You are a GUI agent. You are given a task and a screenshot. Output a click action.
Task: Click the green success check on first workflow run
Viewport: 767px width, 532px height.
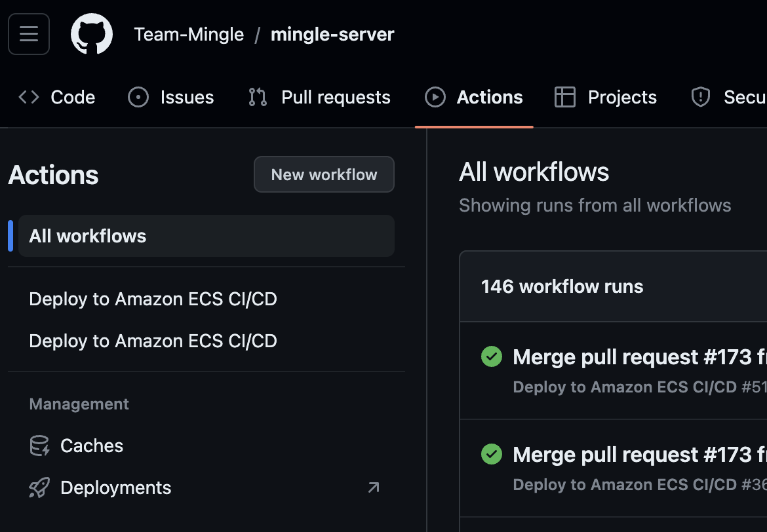click(492, 356)
